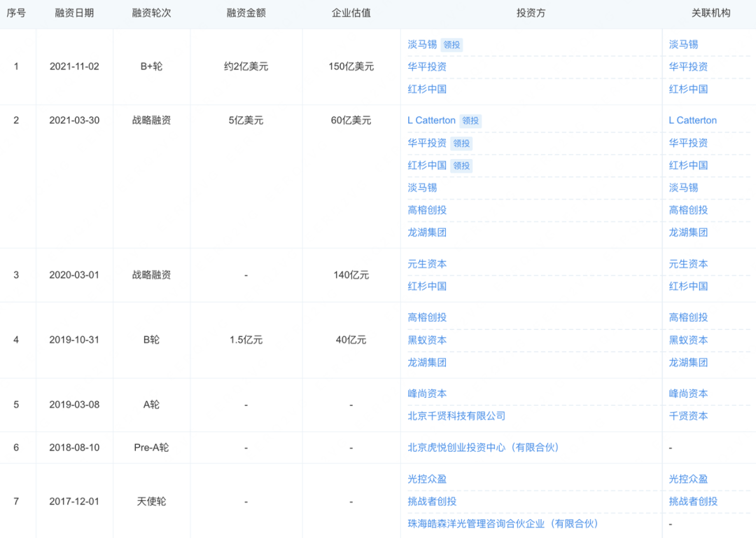Image resolution: width=756 pixels, height=538 pixels.
Task: Click the L Catterton investor link
Action: 430,120
